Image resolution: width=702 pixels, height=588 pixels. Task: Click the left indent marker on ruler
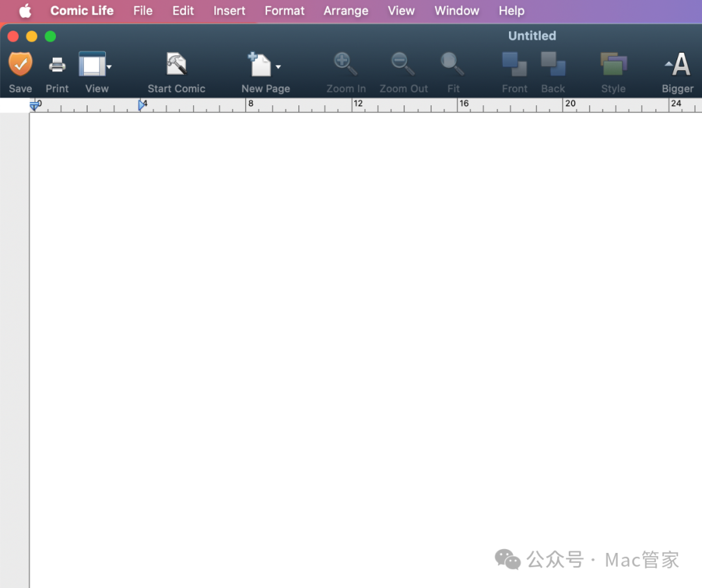[x=34, y=105]
